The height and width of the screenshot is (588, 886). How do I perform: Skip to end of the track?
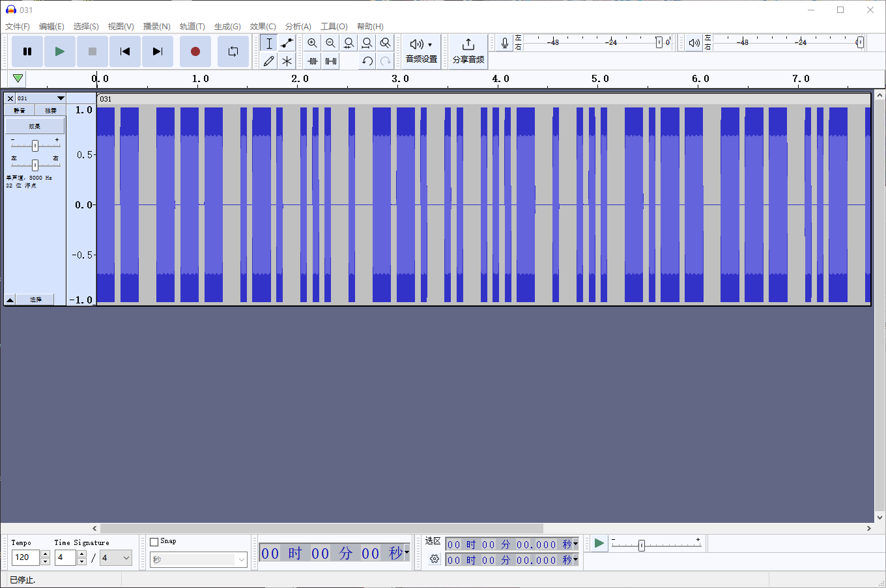point(158,51)
